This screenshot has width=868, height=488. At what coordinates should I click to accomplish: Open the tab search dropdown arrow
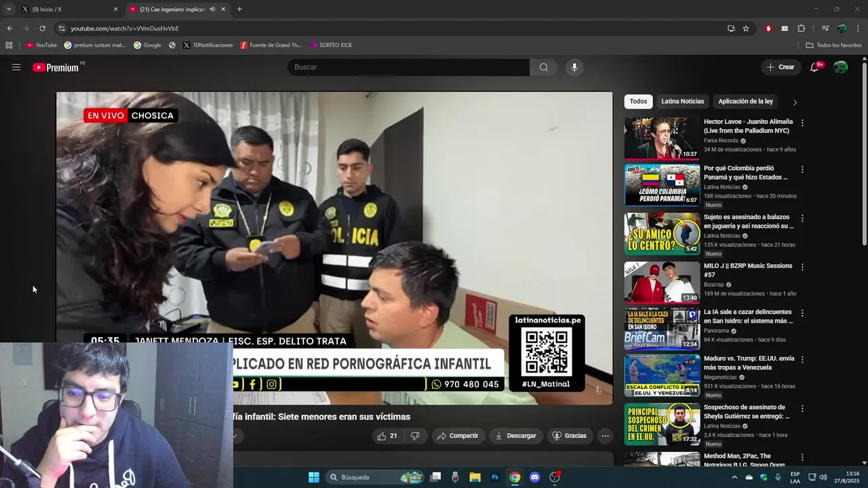9,9
